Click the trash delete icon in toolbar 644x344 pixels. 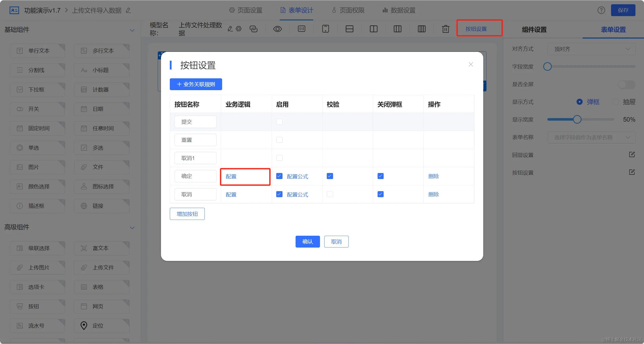click(x=446, y=29)
